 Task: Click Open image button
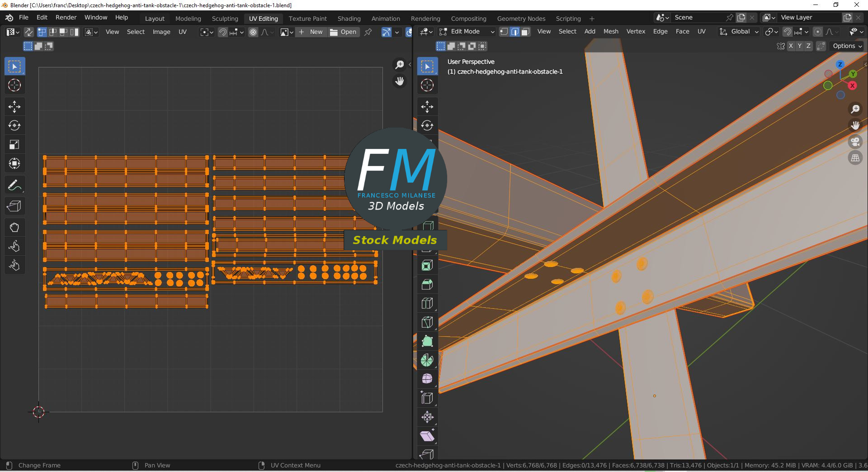click(x=343, y=32)
